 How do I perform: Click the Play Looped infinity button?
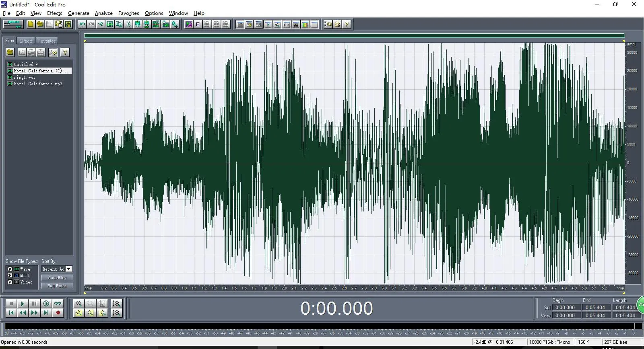coord(58,304)
